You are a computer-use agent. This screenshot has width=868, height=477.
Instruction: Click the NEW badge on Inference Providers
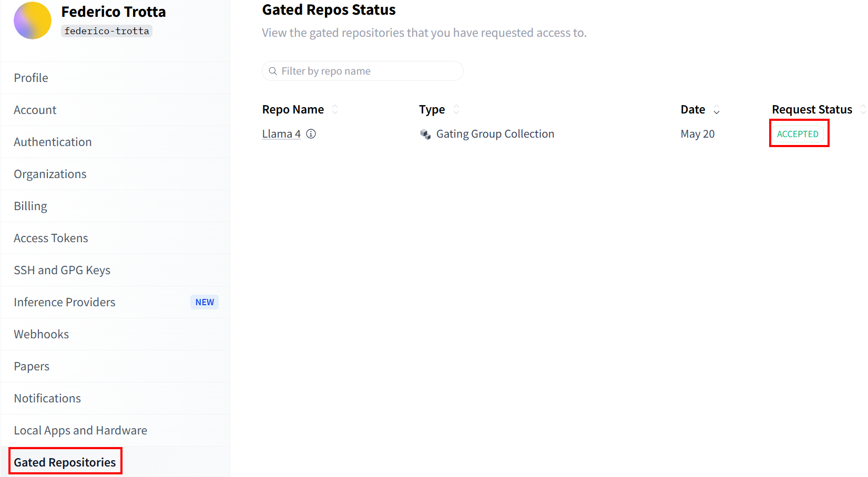pos(205,302)
